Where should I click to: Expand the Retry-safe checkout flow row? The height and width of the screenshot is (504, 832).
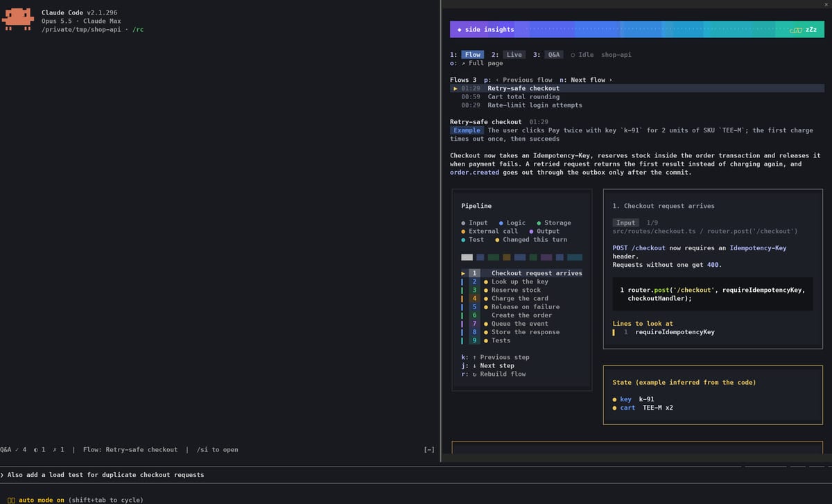pyautogui.click(x=523, y=88)
